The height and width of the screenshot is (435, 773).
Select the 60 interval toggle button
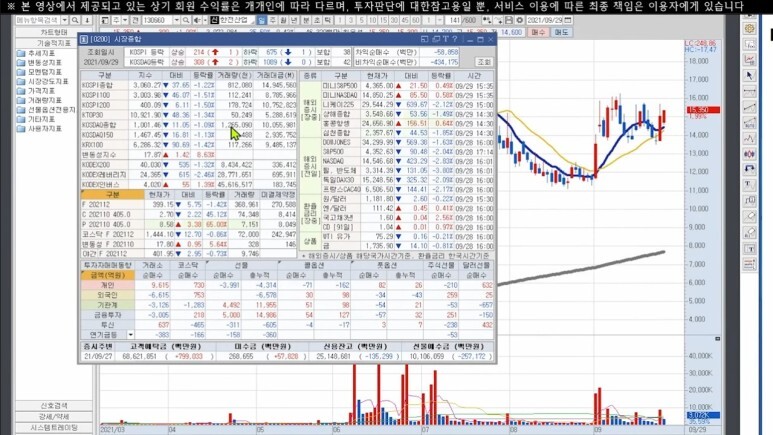click(x=416, y=20)
